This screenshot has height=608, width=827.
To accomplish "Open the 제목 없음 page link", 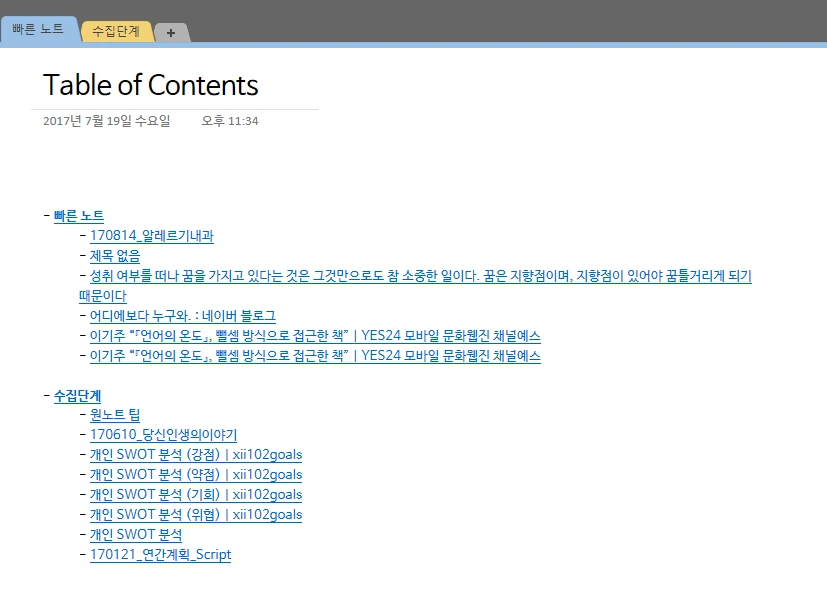I will (x=114, y=255).
